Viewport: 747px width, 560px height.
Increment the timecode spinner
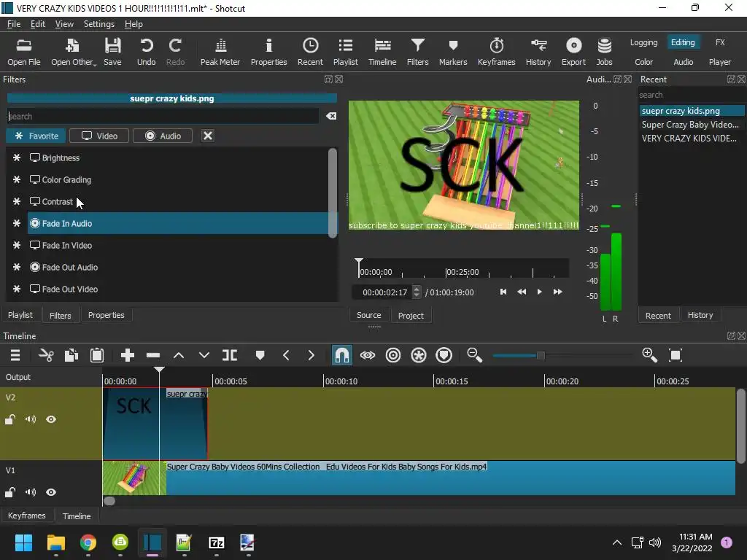tap(417, 289)
